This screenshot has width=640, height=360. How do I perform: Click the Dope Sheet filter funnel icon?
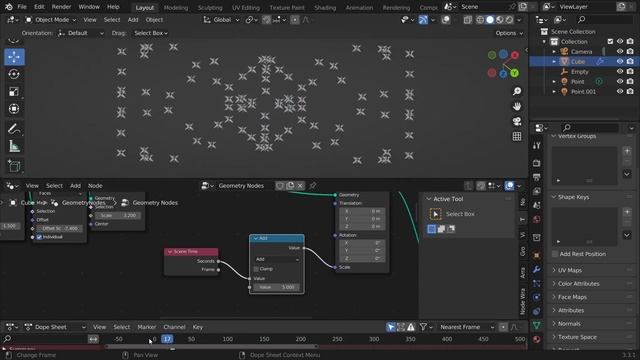point(423,327)
